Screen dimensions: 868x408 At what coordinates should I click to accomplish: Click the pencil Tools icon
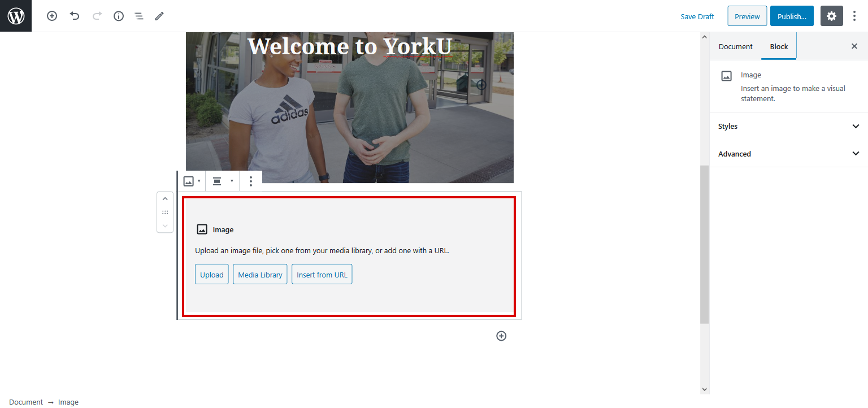tap(159, 16)
